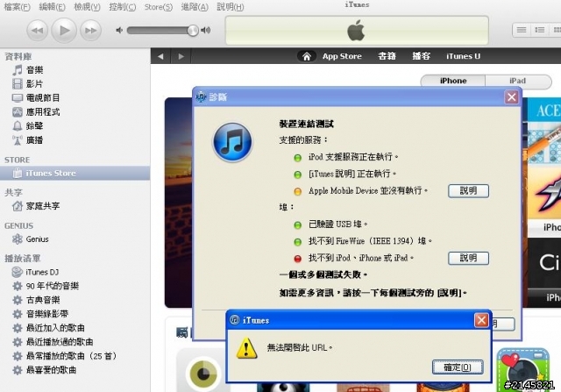Select the iPad segment button
The image size is (561, 392).
point(518,81)
